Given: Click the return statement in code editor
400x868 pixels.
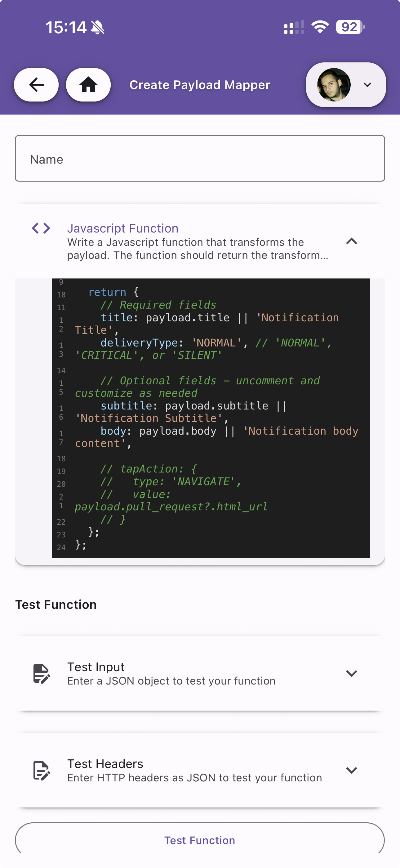Looking at the screenshot, I should click(x=107, y=292).
